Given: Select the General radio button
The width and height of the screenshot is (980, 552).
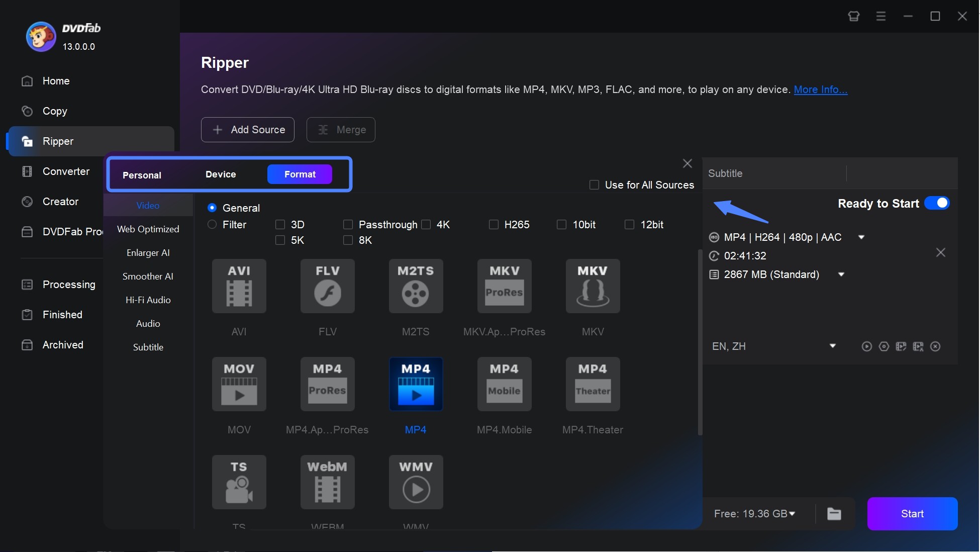Looking at the screenshot, I should (212, 207).
